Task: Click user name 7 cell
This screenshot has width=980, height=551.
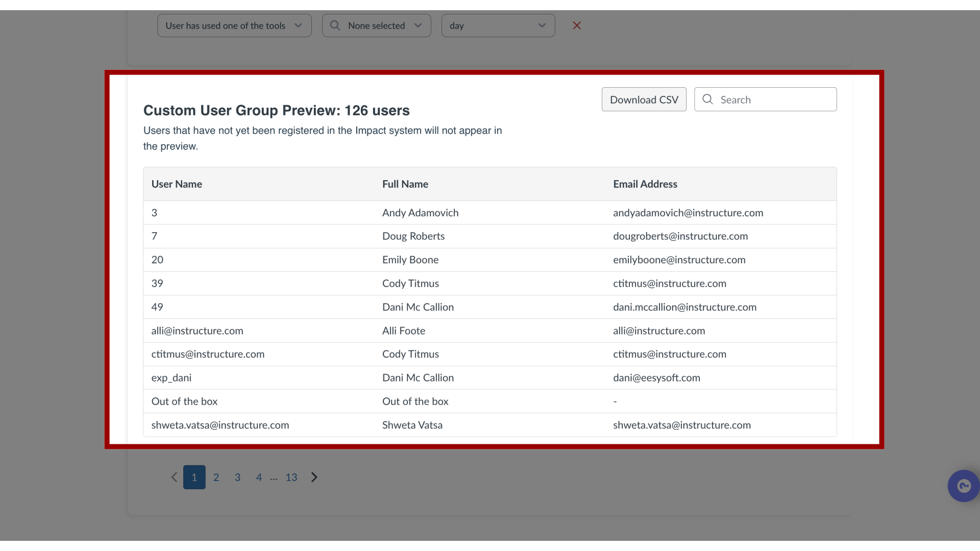Action: point(154,236)
